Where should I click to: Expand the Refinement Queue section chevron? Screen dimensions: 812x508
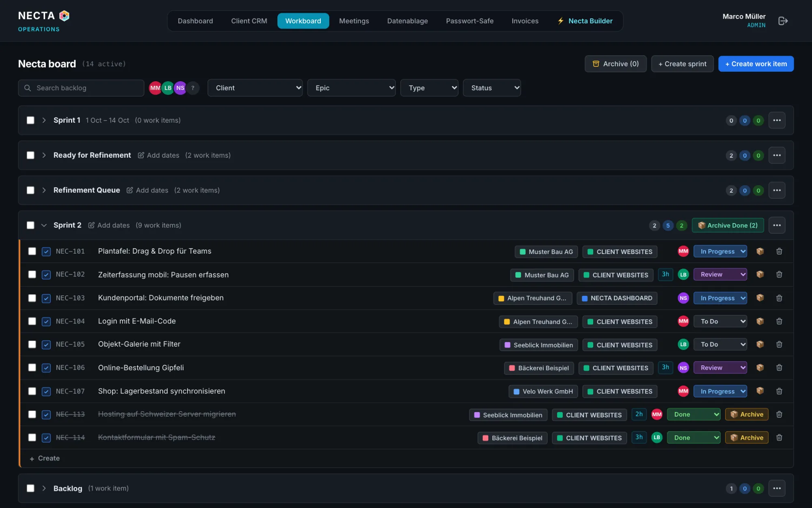(44, 190)
